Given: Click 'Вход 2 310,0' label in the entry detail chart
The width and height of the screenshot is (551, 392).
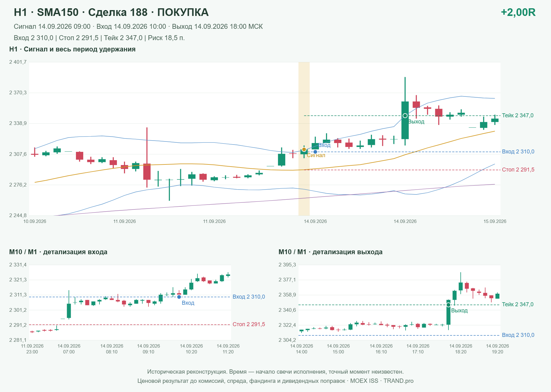Looking at the screenshot, I should click(x=249, y=297).
